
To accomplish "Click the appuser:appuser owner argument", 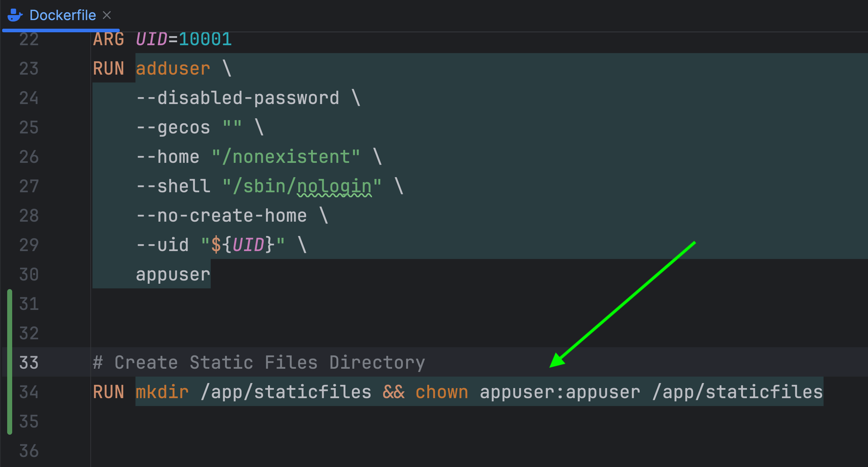I will point(560,392).
